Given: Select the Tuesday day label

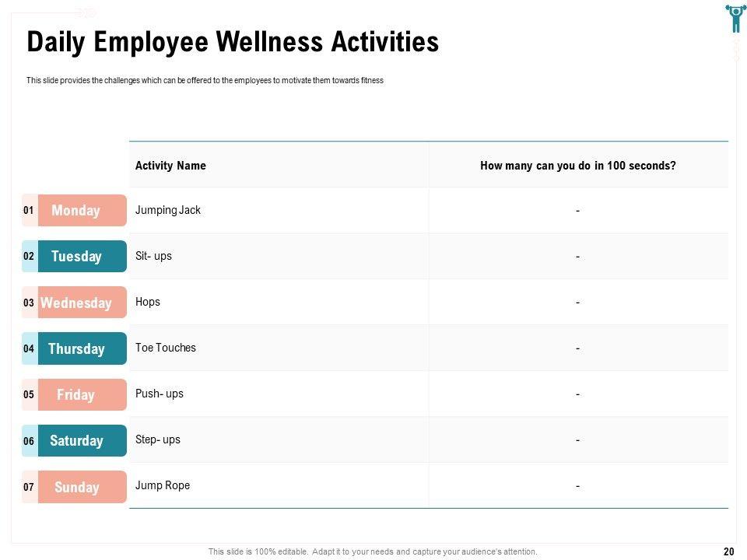Looking at the screenshot, I should pyautogui.click(x=76, y=257).
